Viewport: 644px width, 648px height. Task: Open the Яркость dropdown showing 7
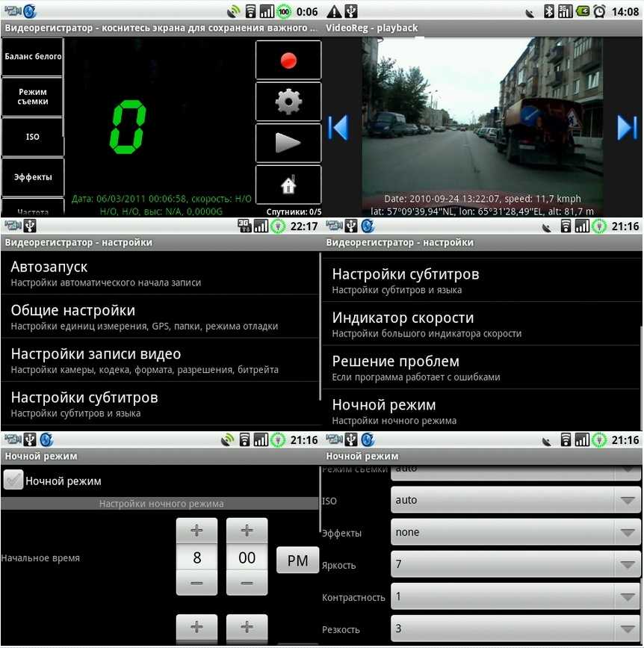click(x=515, y=564)
